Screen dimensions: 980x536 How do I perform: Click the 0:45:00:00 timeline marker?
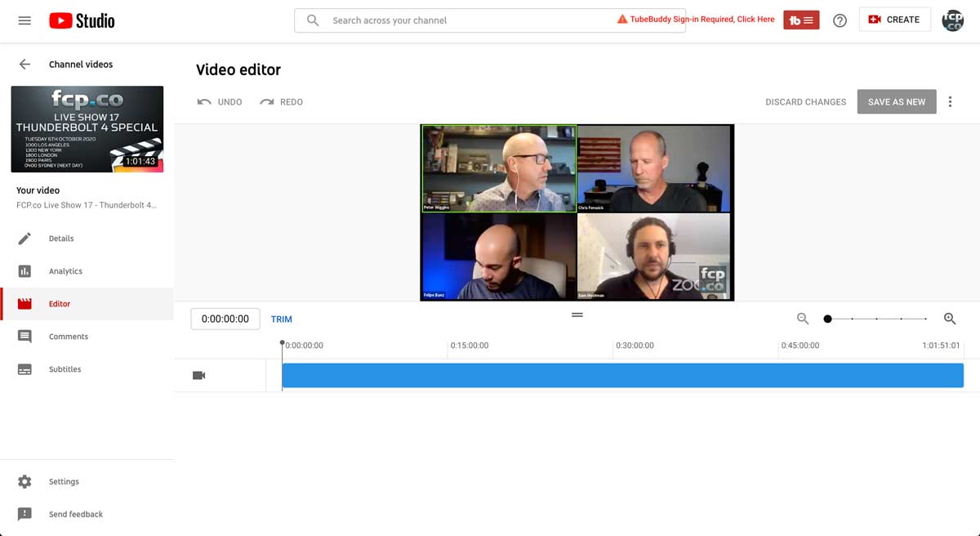pyautogui.click(x=800, y=346)
